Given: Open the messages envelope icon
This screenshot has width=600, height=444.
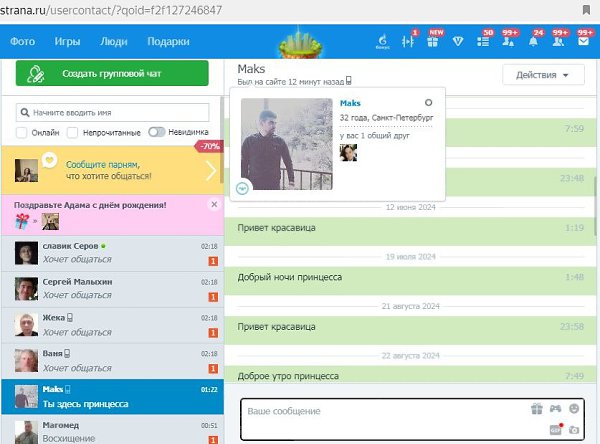Looking at the screenshot, I should point(583,41).
